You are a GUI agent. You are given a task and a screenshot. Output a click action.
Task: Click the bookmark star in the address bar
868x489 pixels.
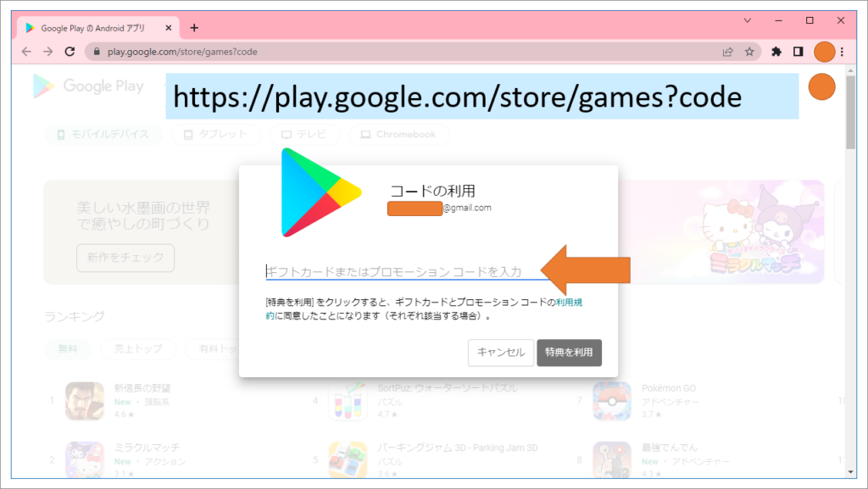(x=750, y=51)
